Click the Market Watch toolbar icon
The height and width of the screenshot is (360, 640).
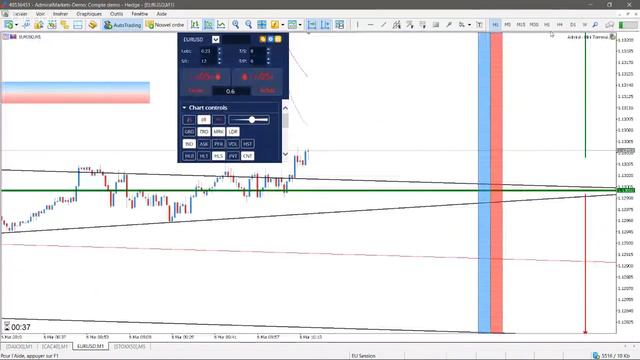[38, 25]
